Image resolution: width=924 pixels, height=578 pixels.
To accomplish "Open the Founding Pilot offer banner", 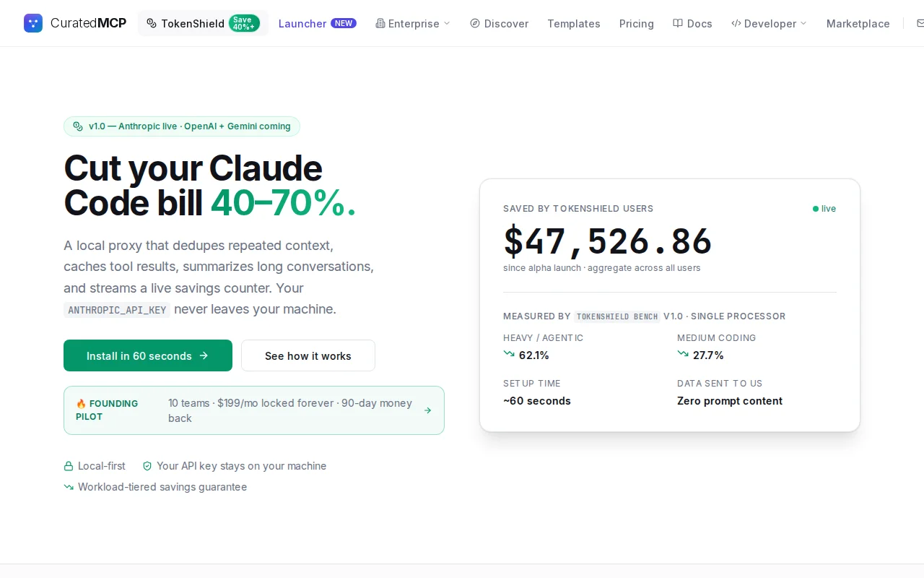I will tap(254, 410).
